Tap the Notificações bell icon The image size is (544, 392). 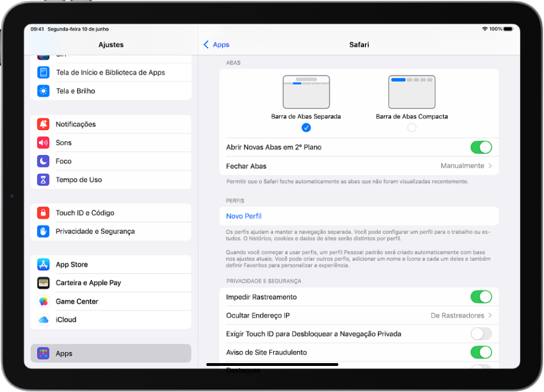pyautogui.click(x=44, y=124)
